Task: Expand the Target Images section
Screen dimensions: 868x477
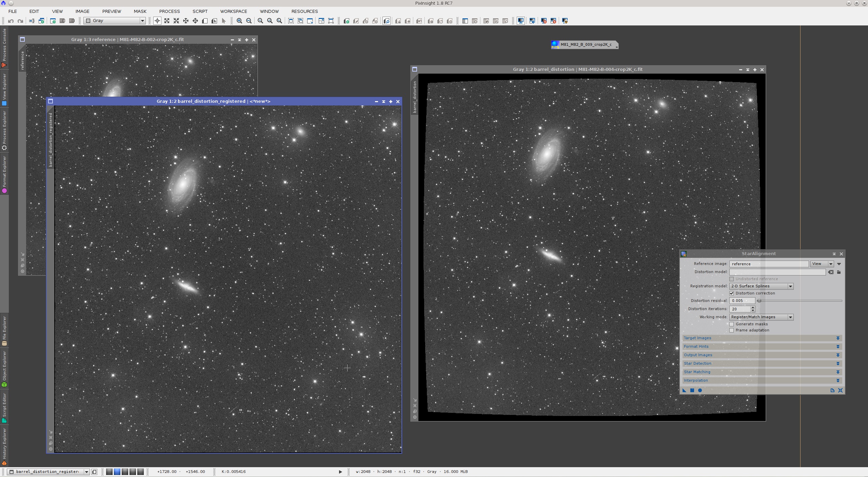Action: (762, 338)
